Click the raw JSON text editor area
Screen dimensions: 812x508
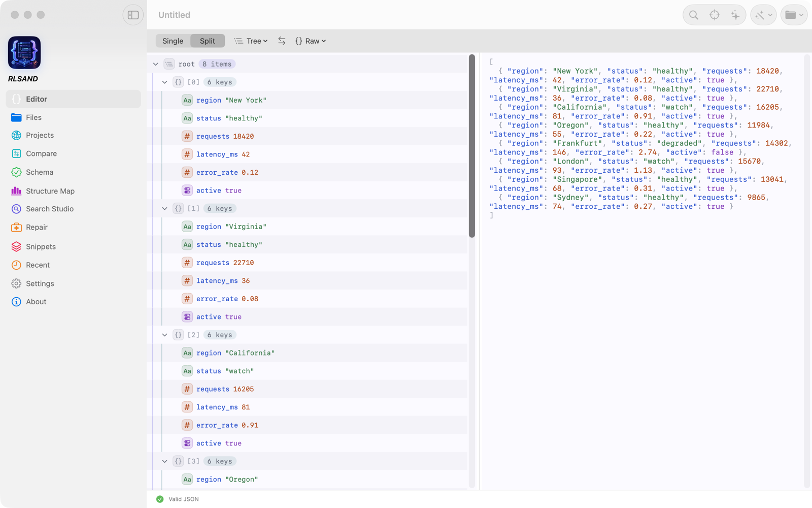click(642, 272)
